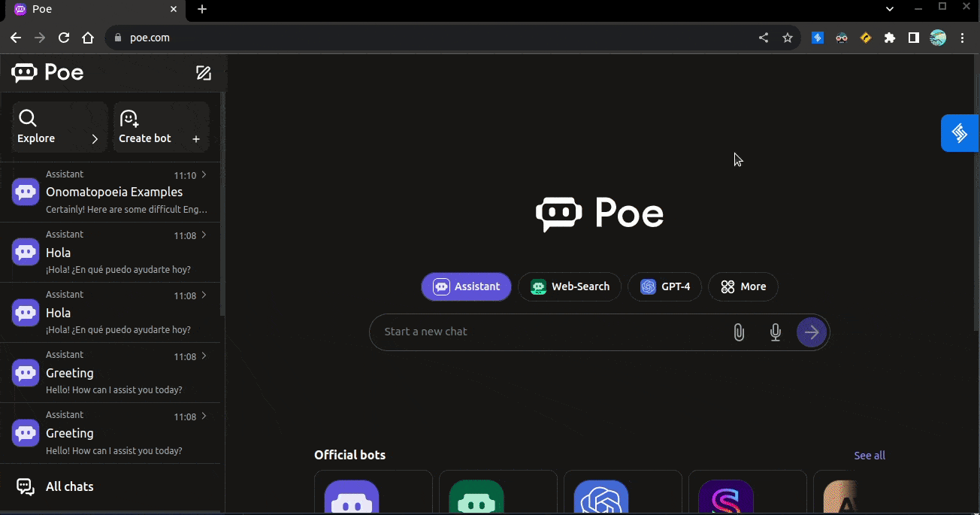Image resolution: width=980 pixels, height=515 pixels.
Task: Select the Poe tab in browser
Action: click(x=95, y=10)
